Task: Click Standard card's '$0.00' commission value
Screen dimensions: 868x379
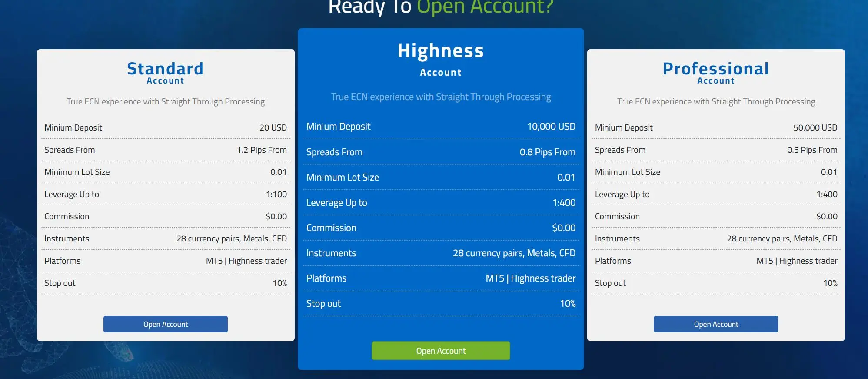Action: (276, 216)
